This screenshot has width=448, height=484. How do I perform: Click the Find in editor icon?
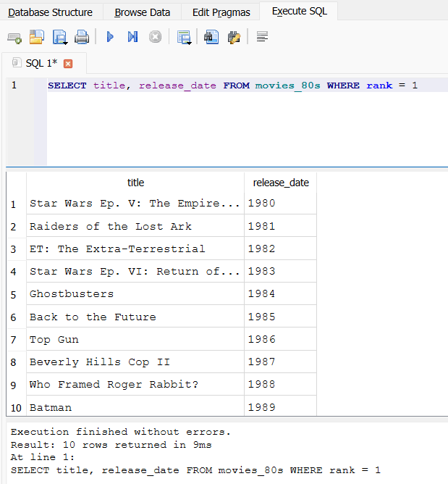click(211, 37)
